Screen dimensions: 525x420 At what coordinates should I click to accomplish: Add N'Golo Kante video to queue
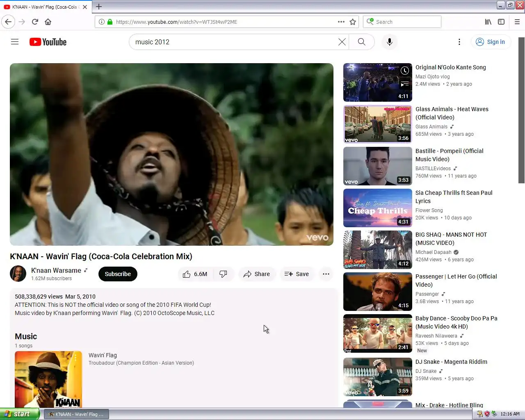point(404,84)
